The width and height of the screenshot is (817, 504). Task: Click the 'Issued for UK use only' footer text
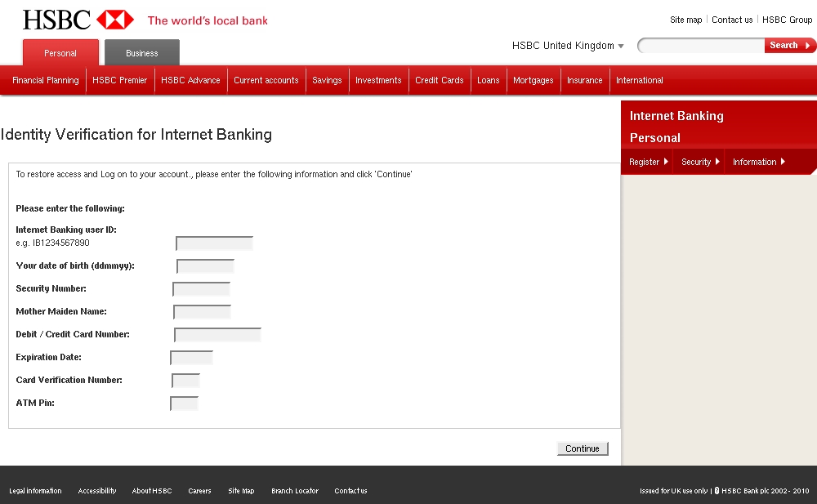click(x=674, y=491)
